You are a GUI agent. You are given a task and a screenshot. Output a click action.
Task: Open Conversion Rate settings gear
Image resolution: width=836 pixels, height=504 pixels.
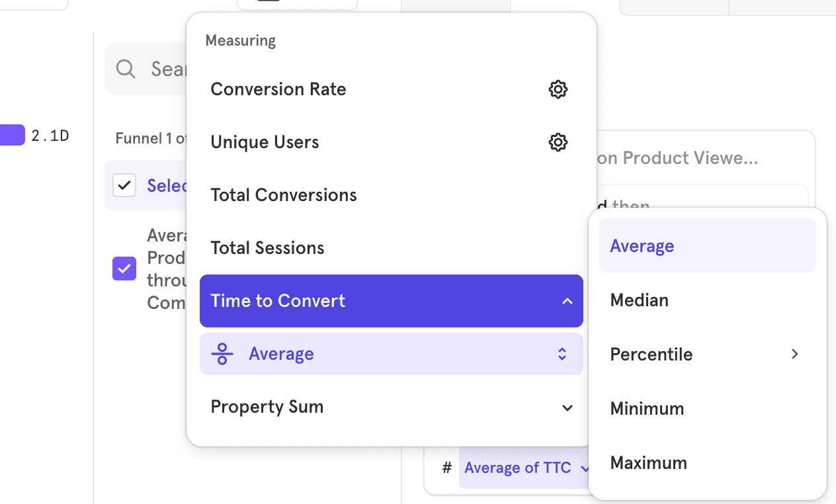[x=558, y=89]
